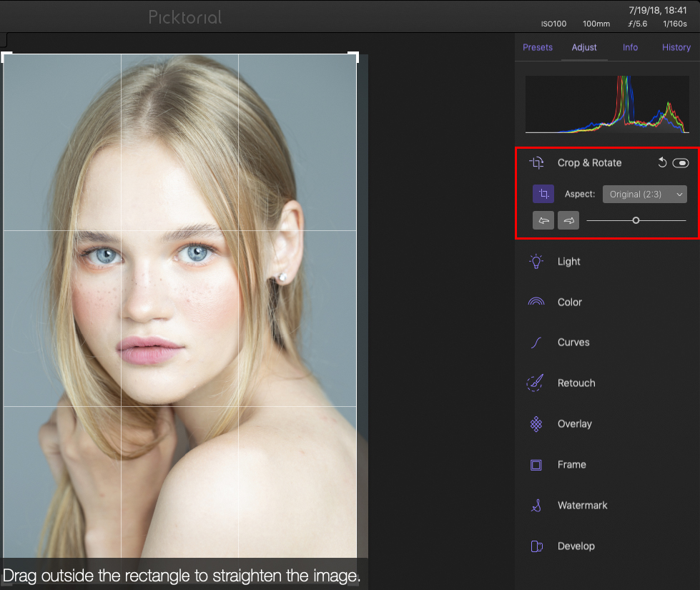Disable the Crop & Rotate toggle switch
The image size is (700, 590).
pos(681,163)
